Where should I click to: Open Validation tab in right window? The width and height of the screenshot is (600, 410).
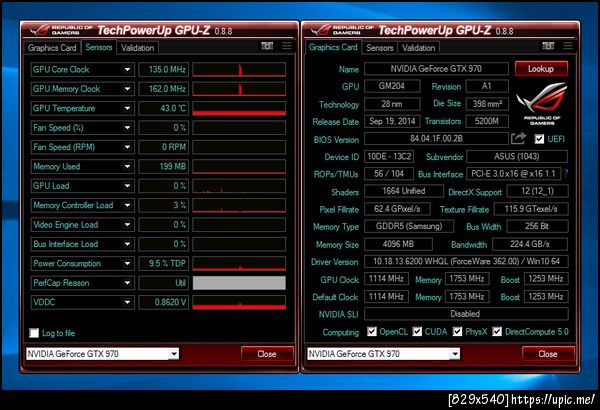click(418, 48)
